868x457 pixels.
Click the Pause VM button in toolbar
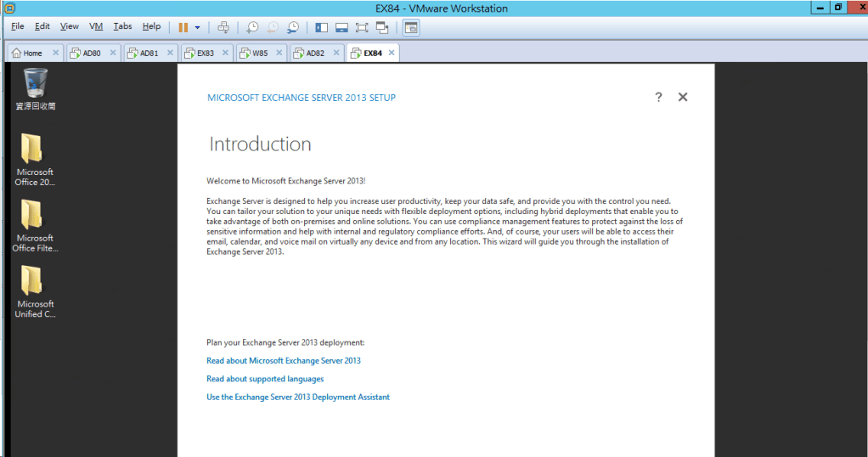(183, 27)
